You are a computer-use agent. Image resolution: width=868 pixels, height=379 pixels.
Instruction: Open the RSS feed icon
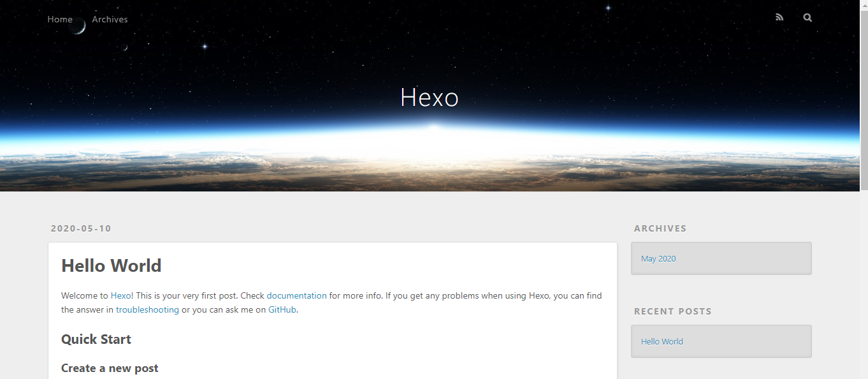[779, 18]
